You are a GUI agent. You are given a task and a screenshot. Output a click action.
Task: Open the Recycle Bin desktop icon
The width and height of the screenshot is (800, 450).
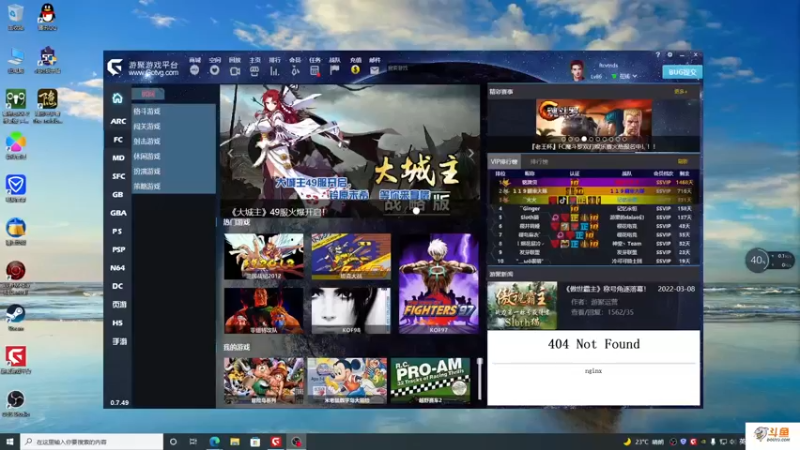(15, 16)
